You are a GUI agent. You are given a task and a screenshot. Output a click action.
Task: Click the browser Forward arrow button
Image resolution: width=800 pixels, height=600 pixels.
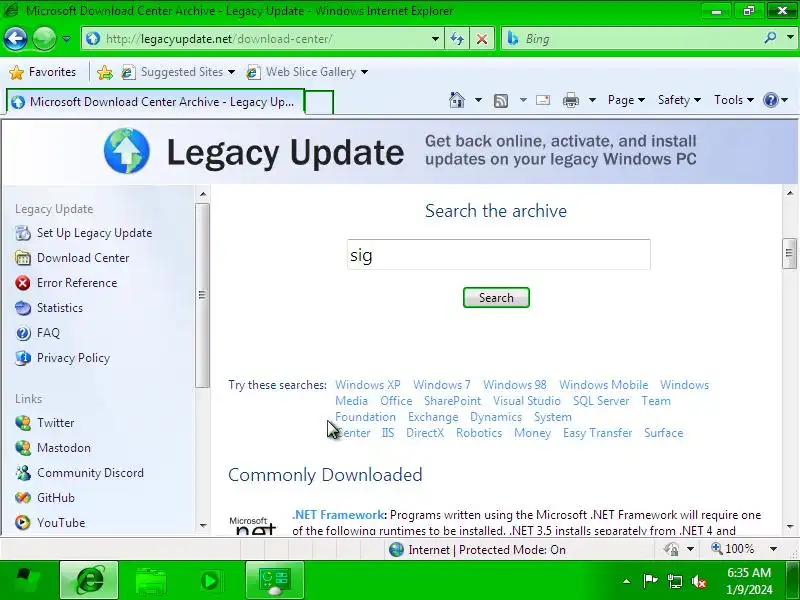point(44,38)
